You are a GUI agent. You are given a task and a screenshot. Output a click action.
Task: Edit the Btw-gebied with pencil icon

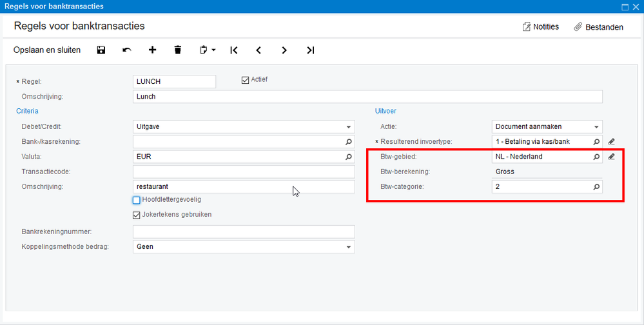coord(612,157)
